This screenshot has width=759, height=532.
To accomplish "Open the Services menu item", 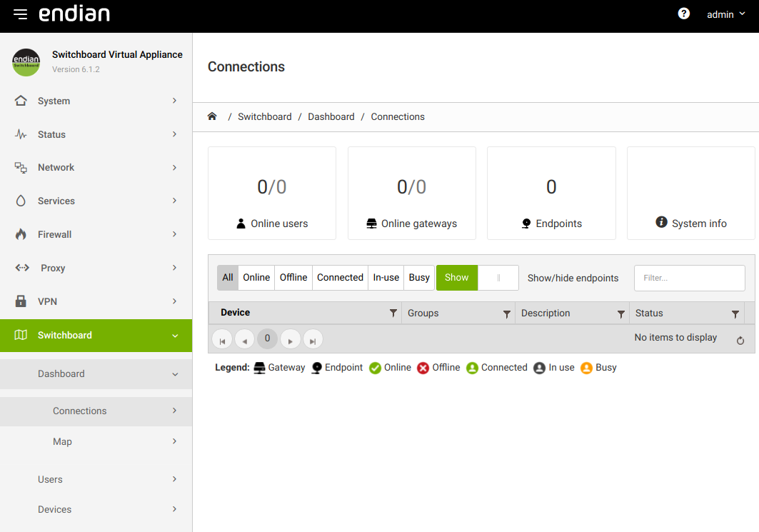I will coord(96,201).
